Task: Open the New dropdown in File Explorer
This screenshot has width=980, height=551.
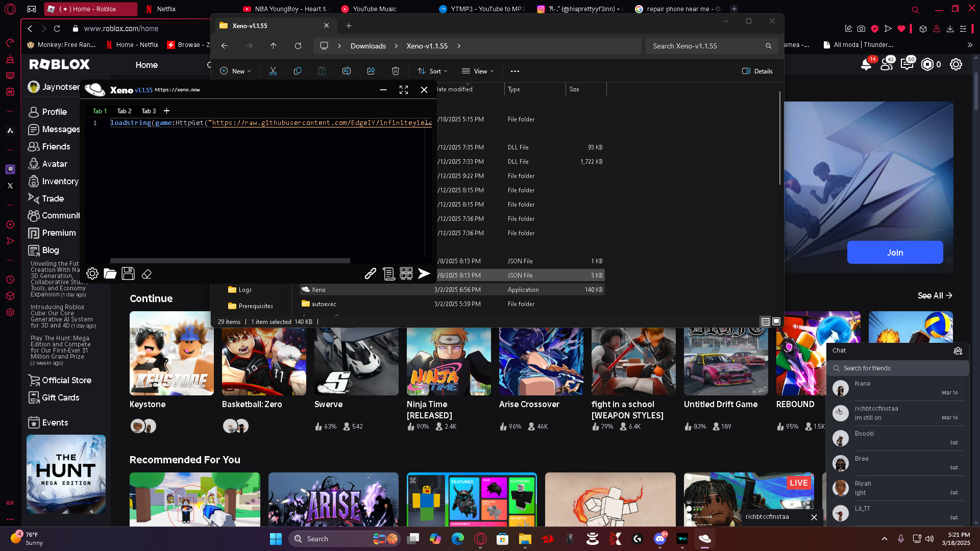Action: pyautogui.click(x=235, y=71)
